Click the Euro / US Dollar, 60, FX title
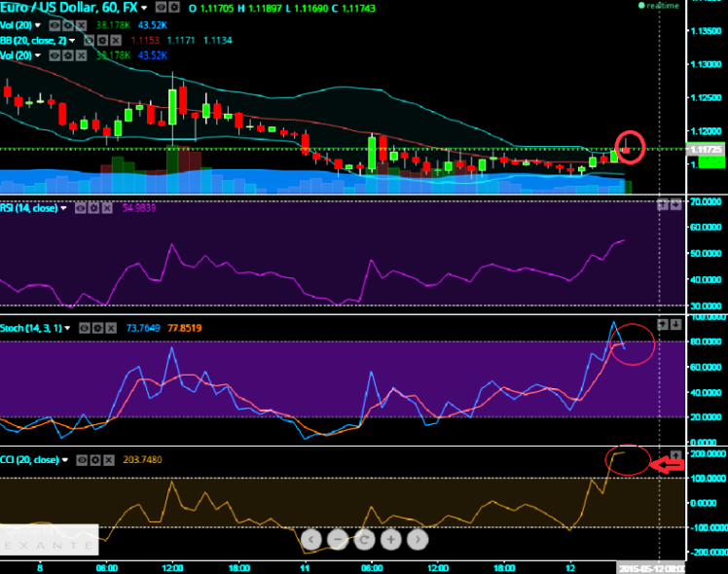Image resolution: width=728 pixels, height=574 pixels. pos(69,8)
